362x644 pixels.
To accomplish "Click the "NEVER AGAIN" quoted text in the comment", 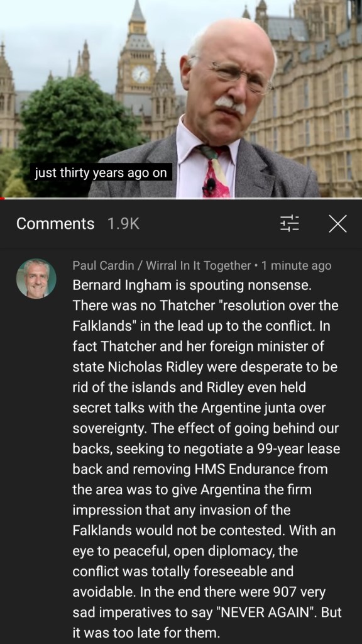I will 268,613.
